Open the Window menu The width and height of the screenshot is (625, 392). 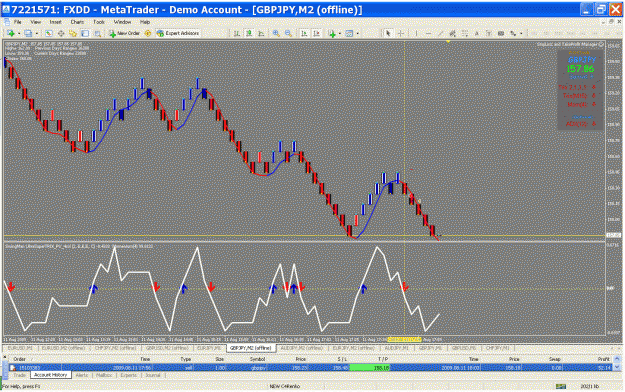122,22
